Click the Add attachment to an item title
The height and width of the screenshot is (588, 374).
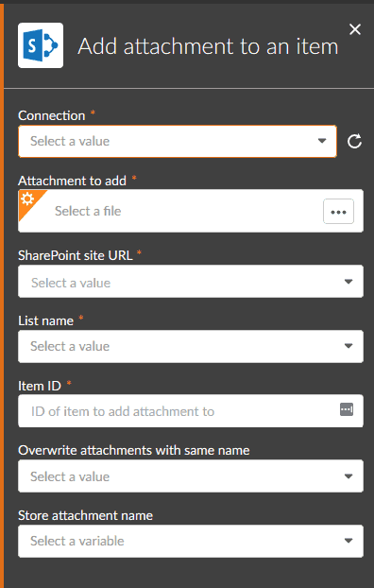point(208,46)
